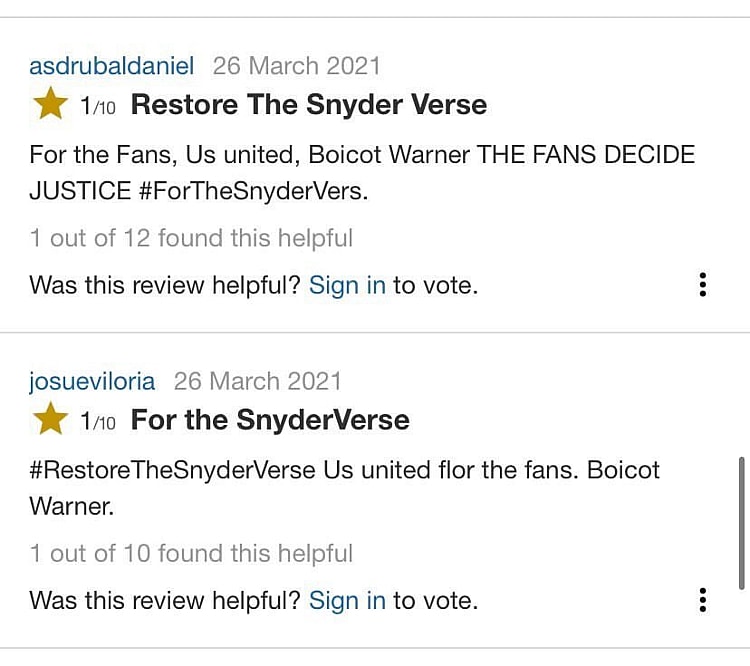Click the gold star on asdrubaldaniel's review
This screenshot has height=666, width=750.
coord(50,104)
